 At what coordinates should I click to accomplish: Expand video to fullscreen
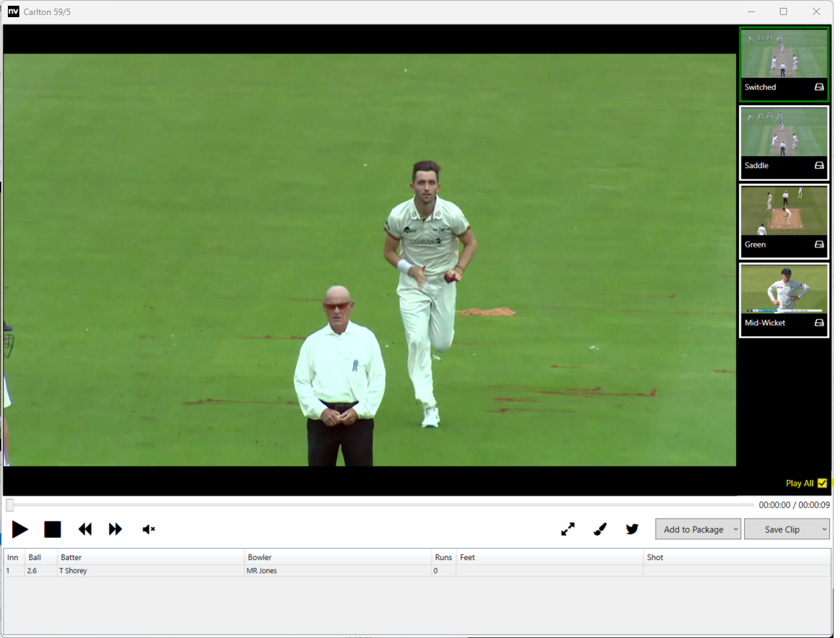click(x=567, y=529)
